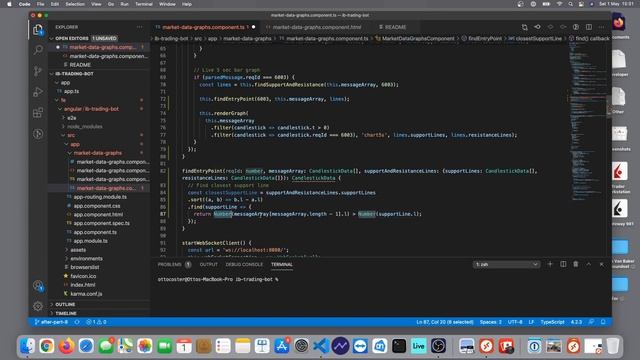Viewport: 640px width, 360px height.
Task: Click Open Changes icon in editor toolbar
Action: click(524, 27)
